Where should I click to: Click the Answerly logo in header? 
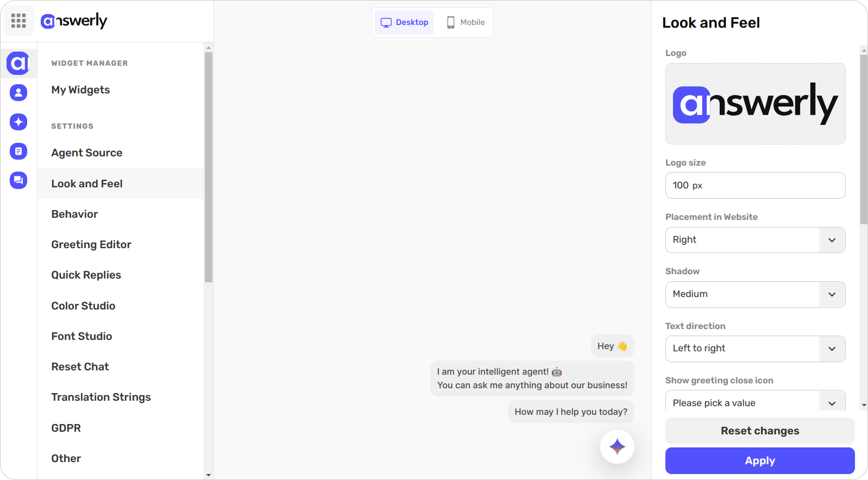74,21
